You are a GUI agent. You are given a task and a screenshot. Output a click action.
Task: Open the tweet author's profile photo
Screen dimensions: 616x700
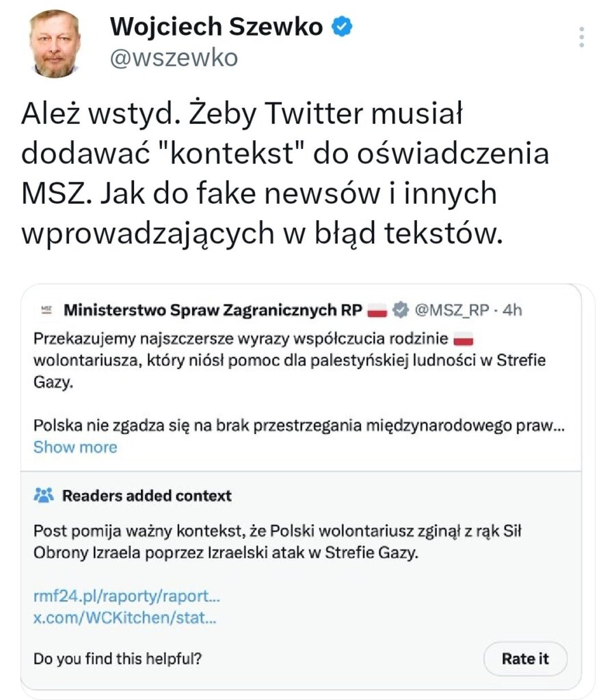pyautogui.click(x=55, y=44)
